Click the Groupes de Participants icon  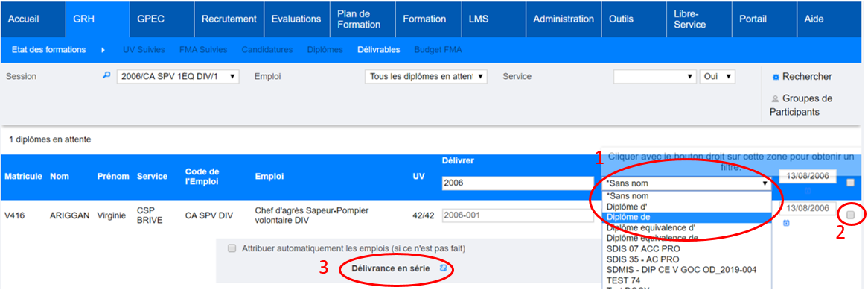775,98
